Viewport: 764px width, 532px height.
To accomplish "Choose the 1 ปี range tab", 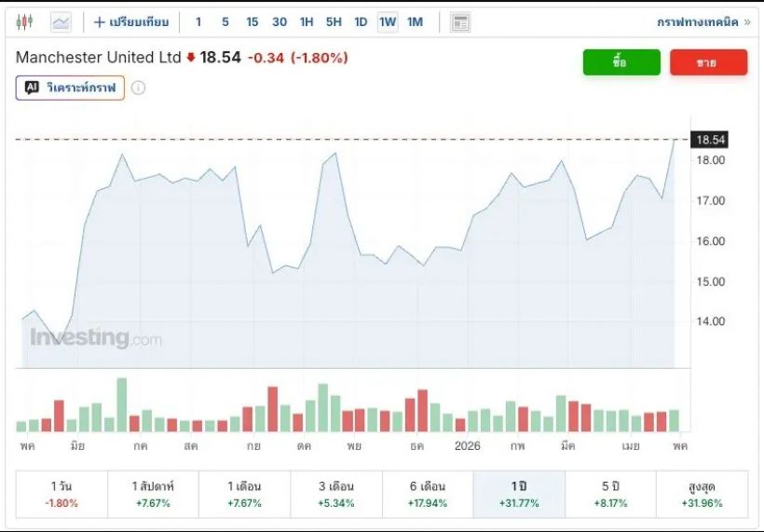I will point(519,494).
